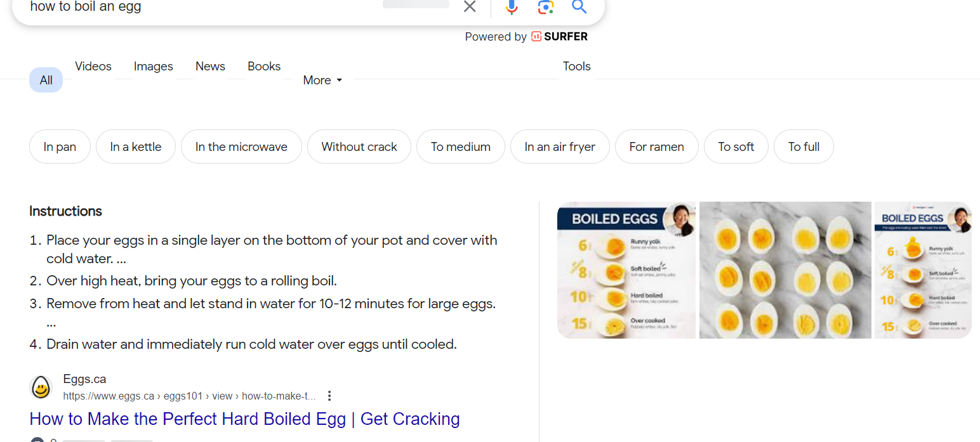980x442 pixels.
Task: Switch to the Images tab
Action: pos(154,67)
